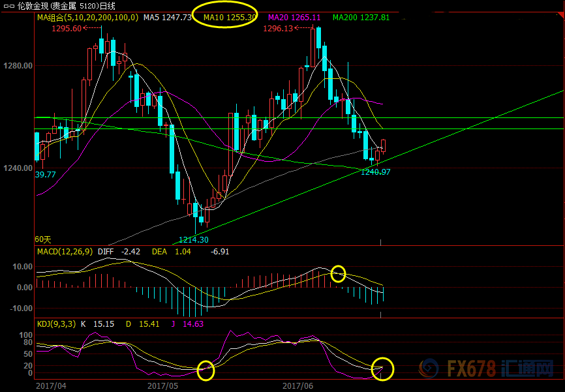
Task: Select the 伦敦金现 日线 chart title
Action: [x=67, y=6]
